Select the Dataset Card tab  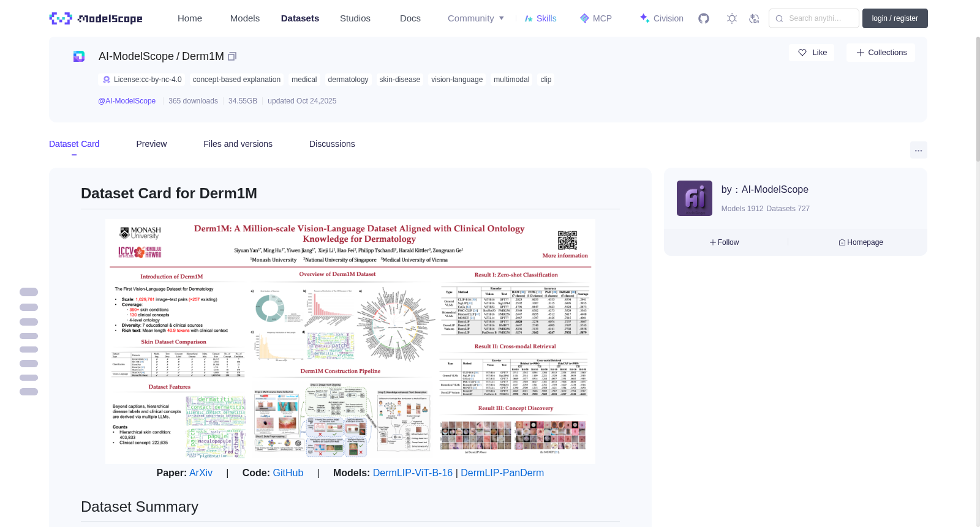pyautogui.click(x=74, y=144)
